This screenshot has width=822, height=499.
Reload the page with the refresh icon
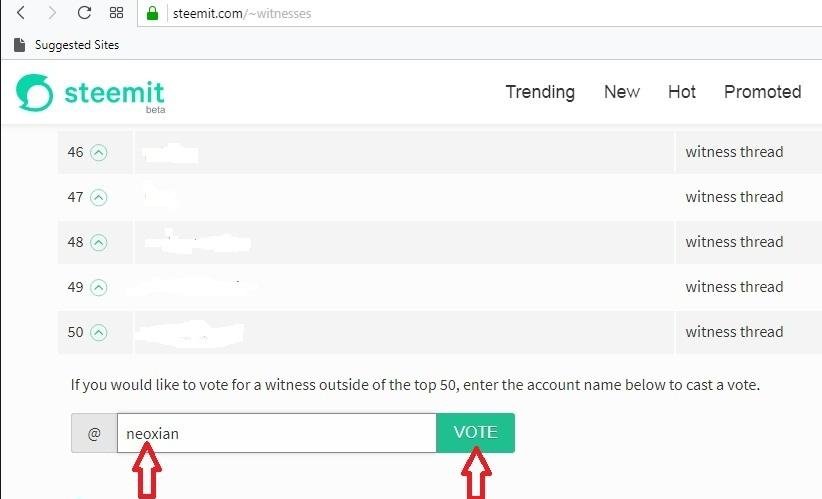coord(84,13)
